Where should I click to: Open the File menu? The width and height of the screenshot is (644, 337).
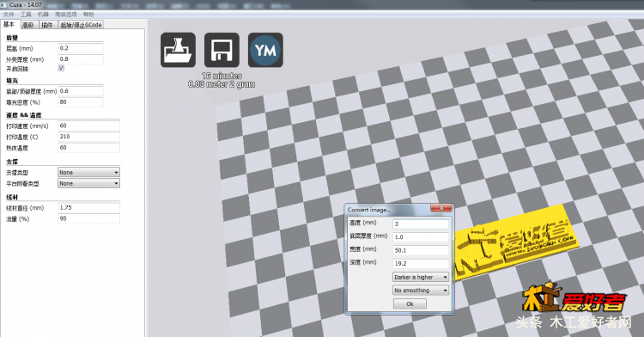point(9,15)
